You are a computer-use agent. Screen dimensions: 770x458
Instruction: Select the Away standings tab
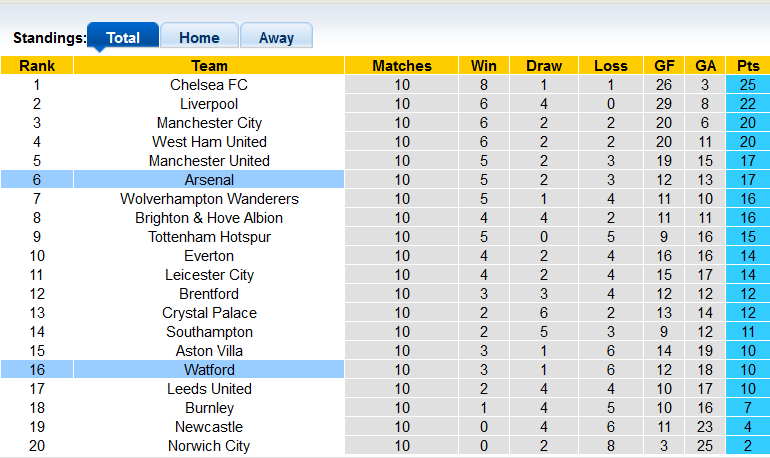coord(276,38)
